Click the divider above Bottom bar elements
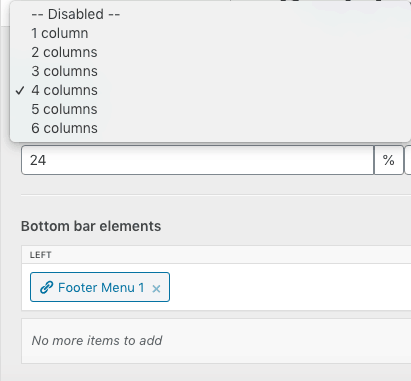 tap(216, 195)
